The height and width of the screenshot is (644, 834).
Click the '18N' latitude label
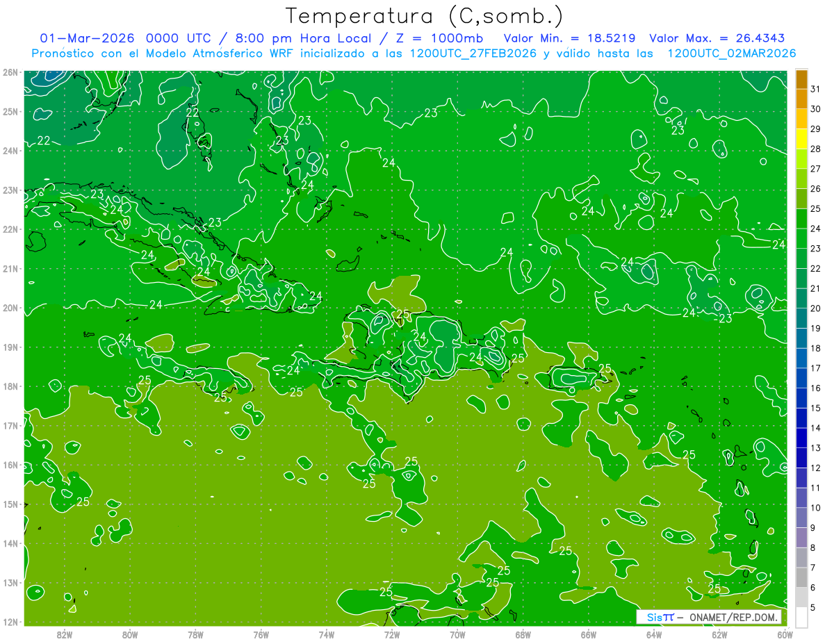tap(10, 386)
